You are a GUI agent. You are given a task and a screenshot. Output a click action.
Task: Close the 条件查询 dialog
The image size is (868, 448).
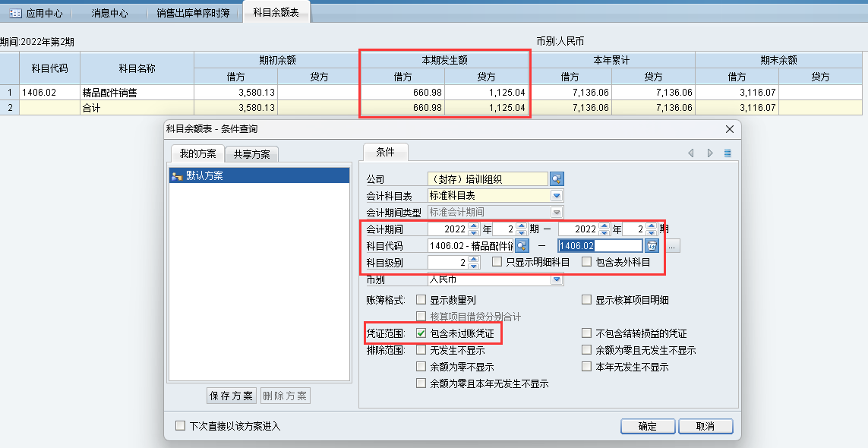tap(730, 129)
